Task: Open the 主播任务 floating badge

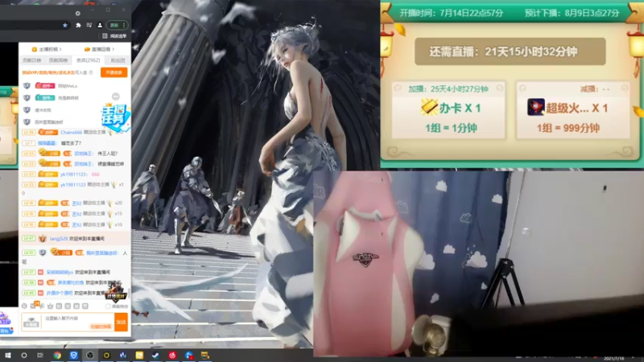Action: (x=116, y=117)
